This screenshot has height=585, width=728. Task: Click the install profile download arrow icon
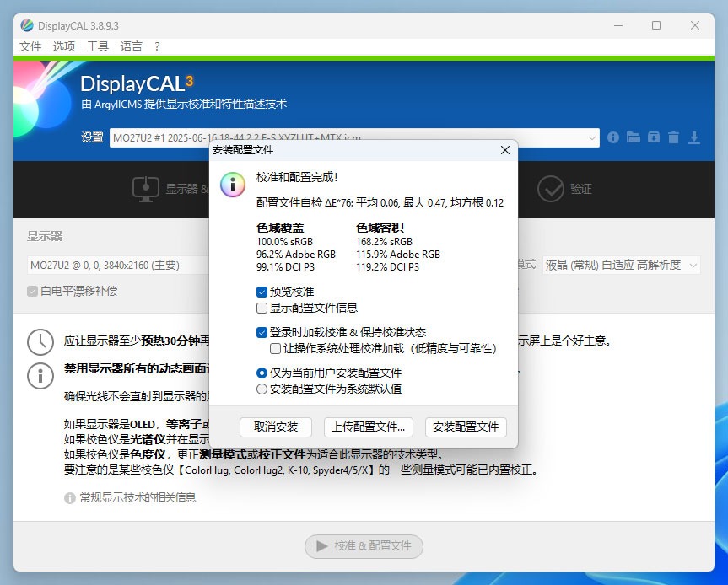pyautogui.click(x=694, y=137)
